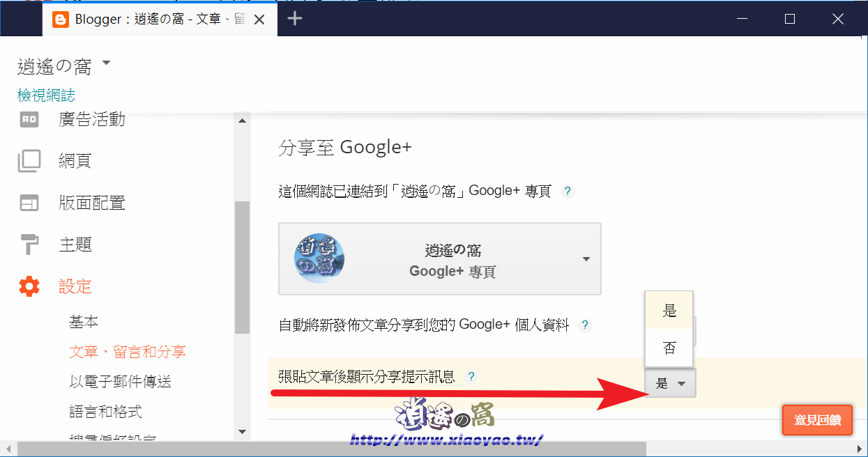Open 廣告活動 in the sidebar
868x457 pixels.
(x=92, y=119)
